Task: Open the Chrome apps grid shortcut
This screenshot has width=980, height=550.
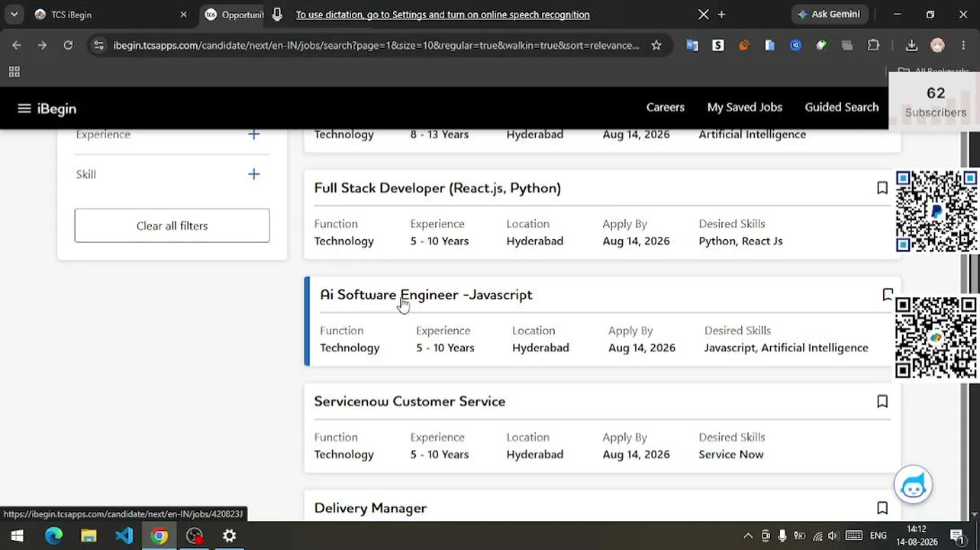Action: point(14,72)
